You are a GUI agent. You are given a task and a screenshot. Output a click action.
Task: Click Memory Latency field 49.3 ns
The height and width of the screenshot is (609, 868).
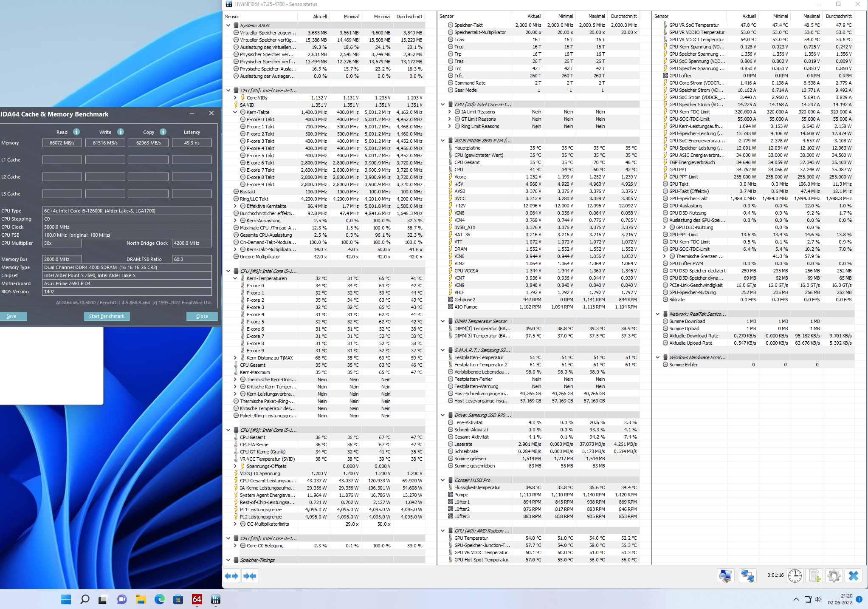point(192,143)
